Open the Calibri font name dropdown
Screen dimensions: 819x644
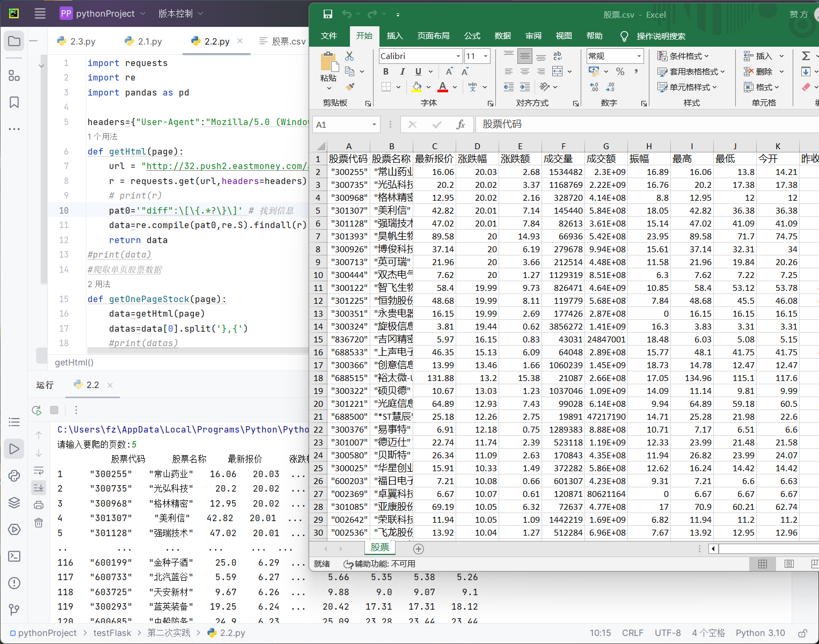coord(458,56)
